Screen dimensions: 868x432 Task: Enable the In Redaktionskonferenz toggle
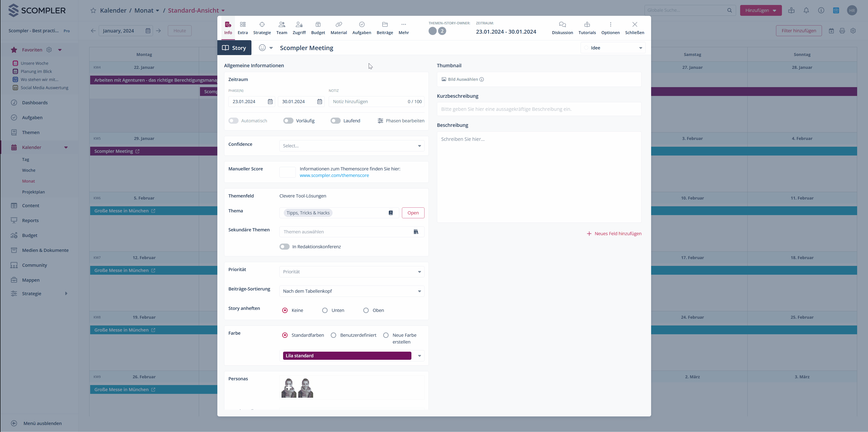pyautogui.click(x=284, y=247)
